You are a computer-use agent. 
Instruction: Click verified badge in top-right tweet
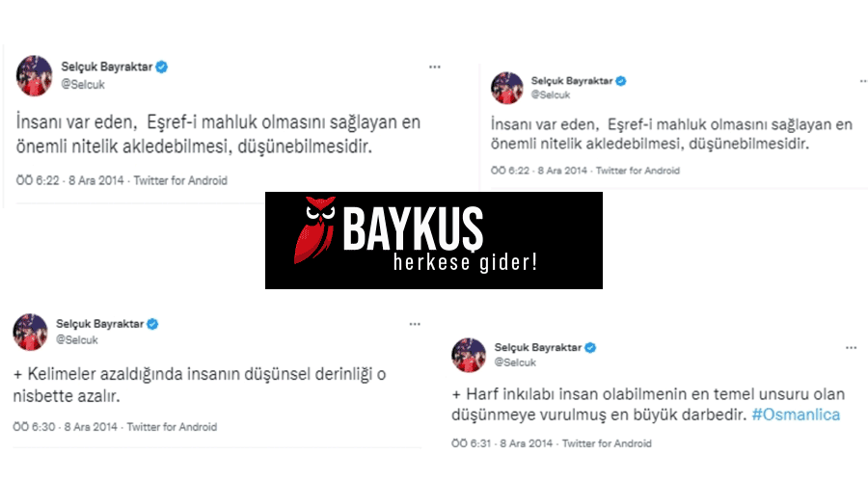click(x=621, y=81)
